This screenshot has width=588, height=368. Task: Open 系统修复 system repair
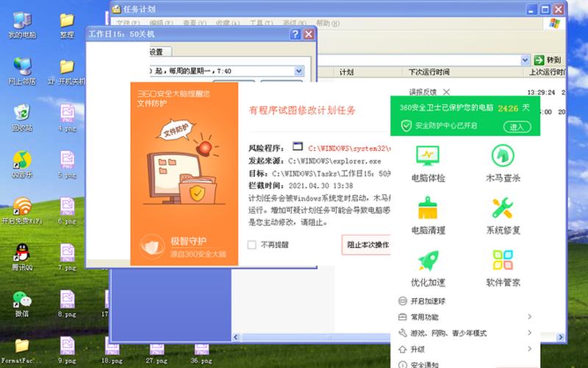coord(503,216)
